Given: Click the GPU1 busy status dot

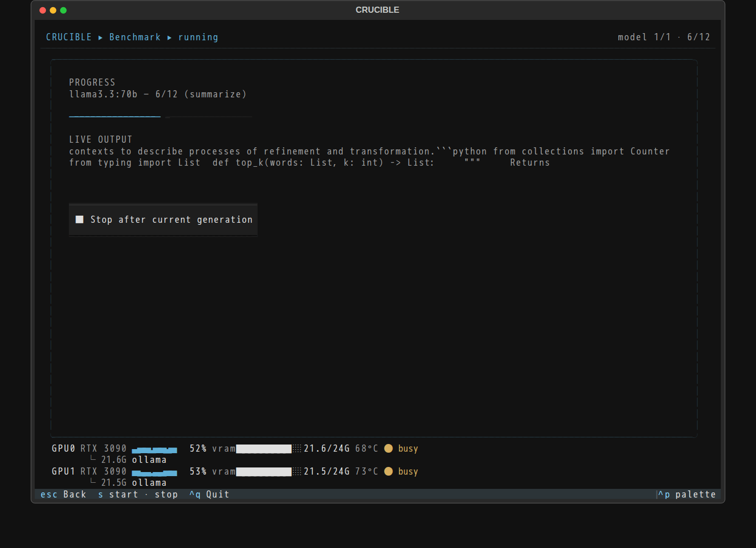Looking at the screenshot, I should (389, 472).
